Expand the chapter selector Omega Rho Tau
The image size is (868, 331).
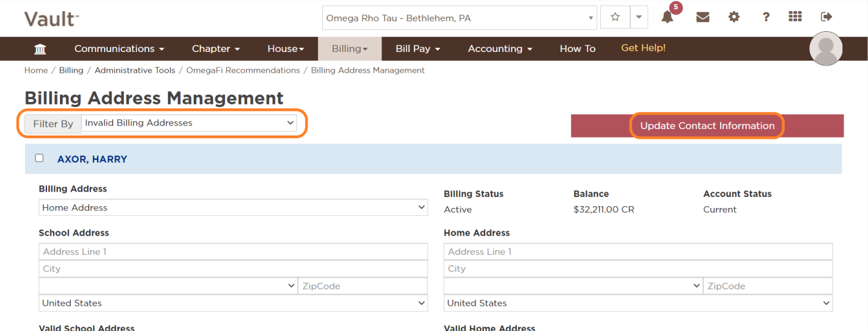pos(459,18)
